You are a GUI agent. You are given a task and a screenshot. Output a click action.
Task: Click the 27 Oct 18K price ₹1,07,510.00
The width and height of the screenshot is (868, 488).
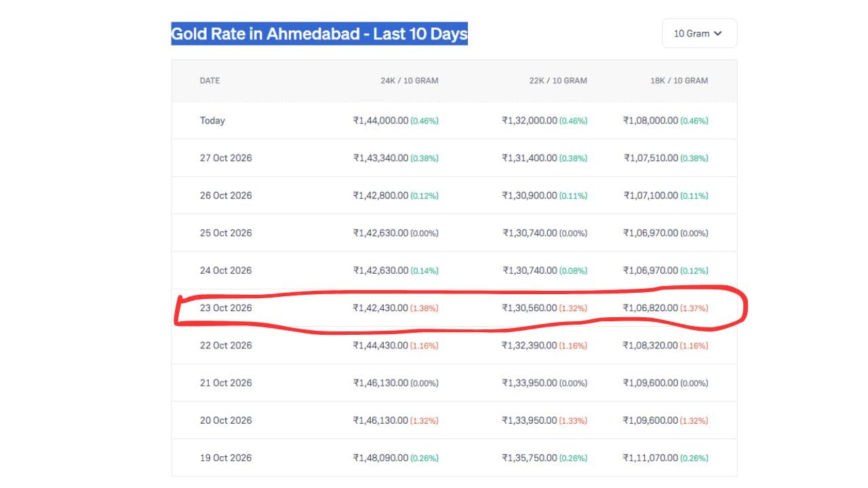click(x=651, y=158)
